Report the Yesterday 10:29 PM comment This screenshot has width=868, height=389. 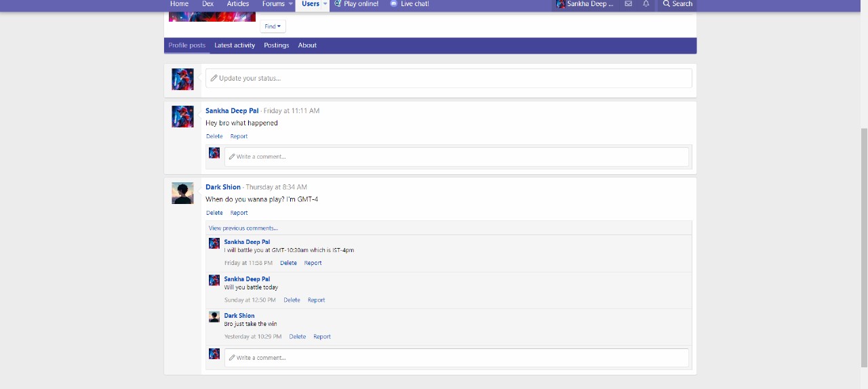click(321, 336)
